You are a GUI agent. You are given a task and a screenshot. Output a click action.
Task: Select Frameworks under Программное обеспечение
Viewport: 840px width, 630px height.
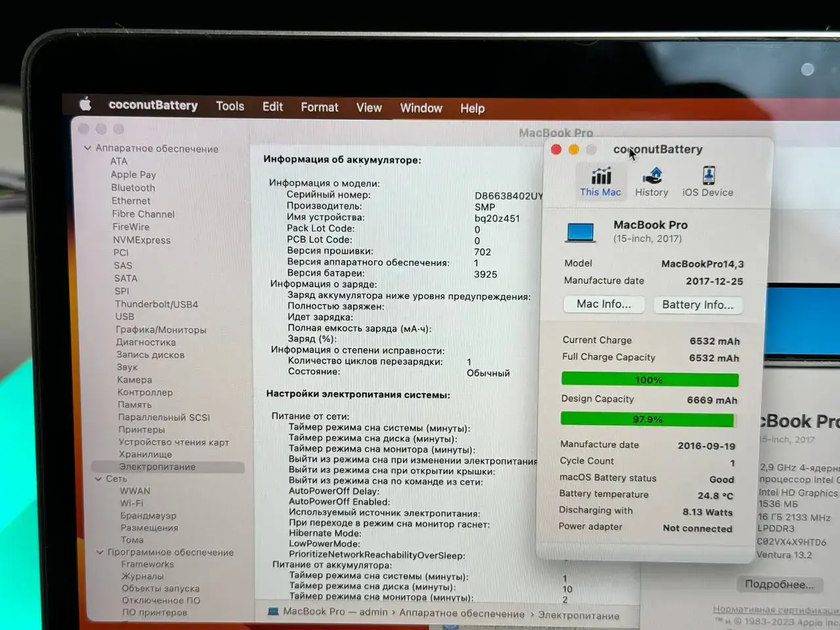pyautogui.click(x=148, y=564)
